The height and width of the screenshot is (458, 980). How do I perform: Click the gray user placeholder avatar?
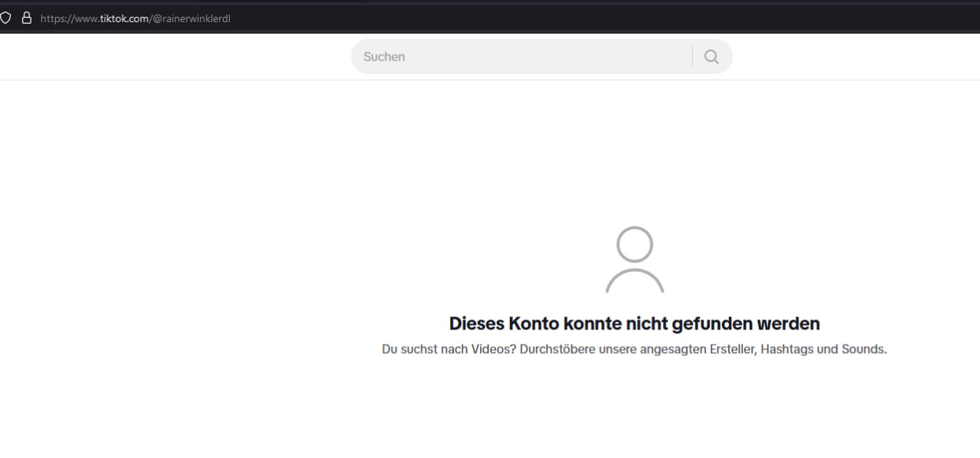635,260
